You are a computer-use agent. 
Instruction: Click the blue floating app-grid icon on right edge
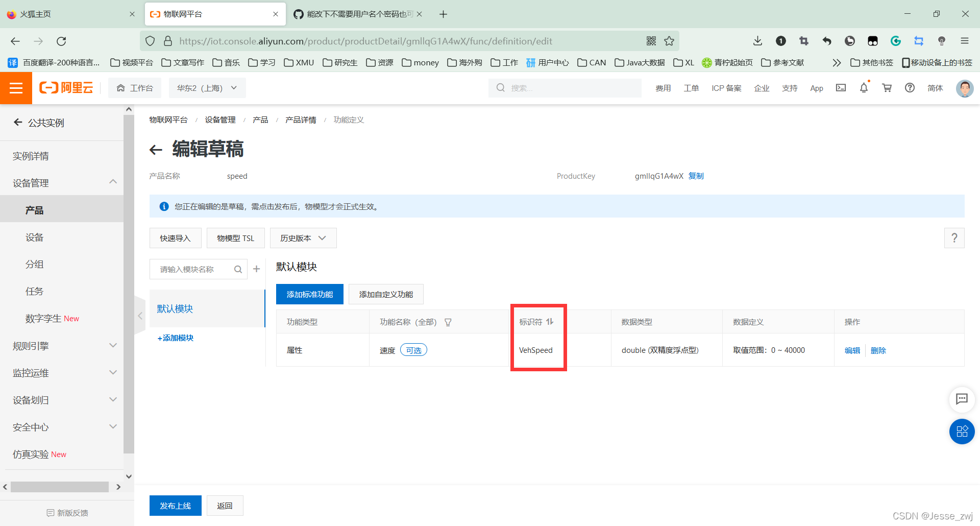tap(962, 432)
